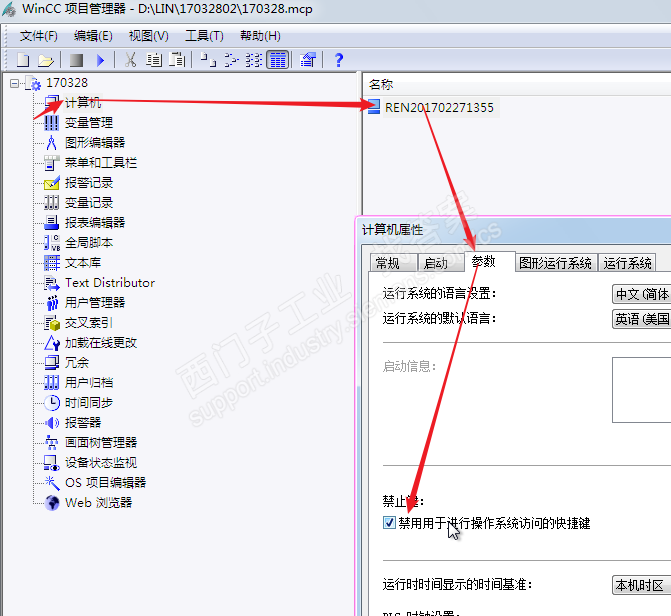Open properties via toolbar properties icon
Viewport: 671px width, 616px height.
pos(308,60)
